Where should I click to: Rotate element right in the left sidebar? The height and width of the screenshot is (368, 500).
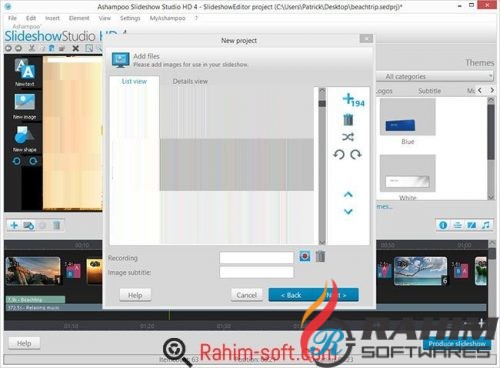point(33,161)
